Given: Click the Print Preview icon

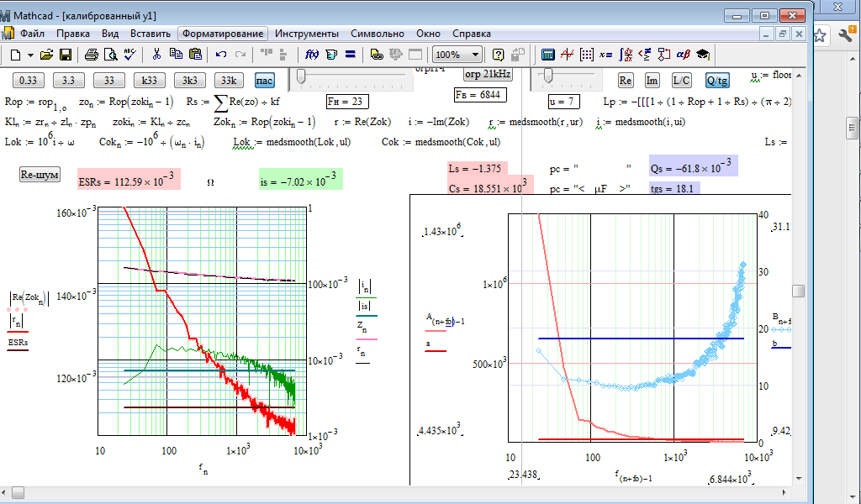Looking at the screenshot, I should point(110,55).
